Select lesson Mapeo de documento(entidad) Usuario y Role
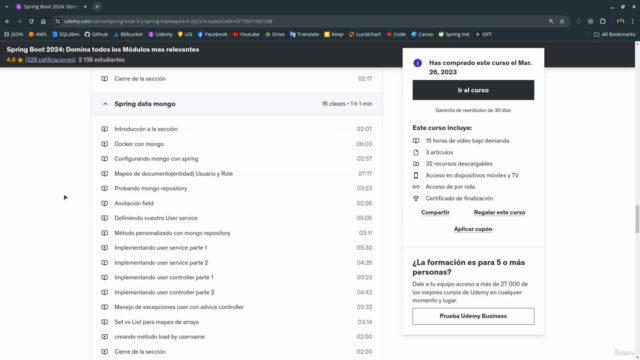640x360 pixels. point(173,173)
